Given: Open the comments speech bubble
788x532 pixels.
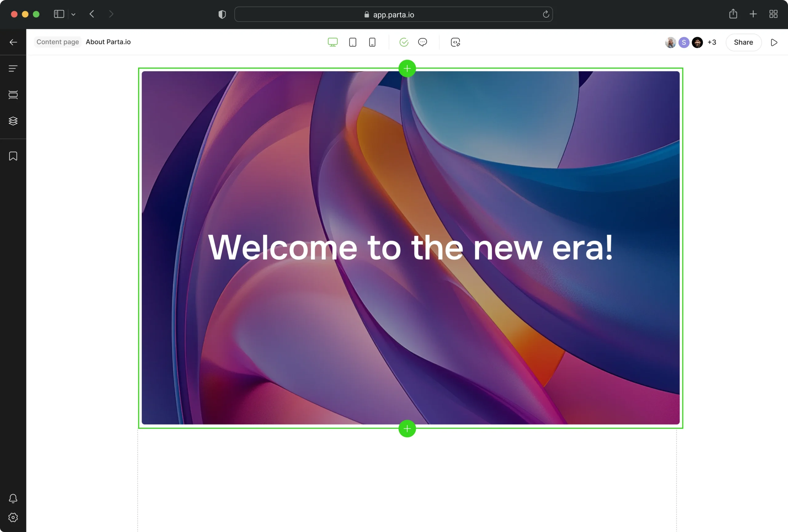Looking at the screenshot, I should click(x=423, y=42).
